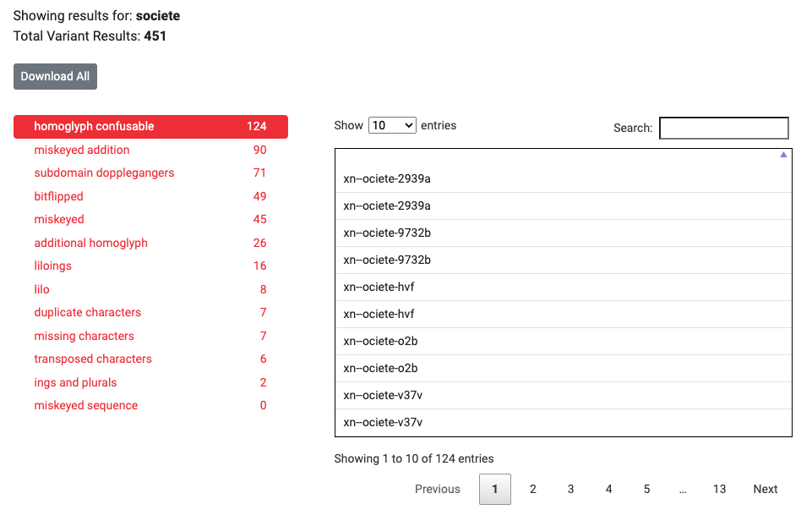Go to page 5 of results
The height and width of the screenshot is (510, 812).
click(646, 489)
